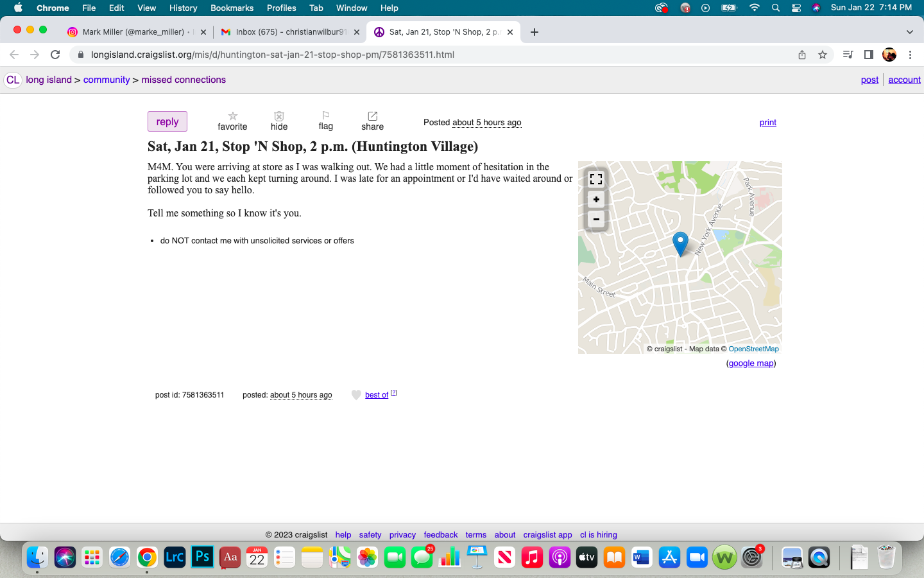The image size is (924, 578).
Task: Click the reply button
Action: [167, 121]
